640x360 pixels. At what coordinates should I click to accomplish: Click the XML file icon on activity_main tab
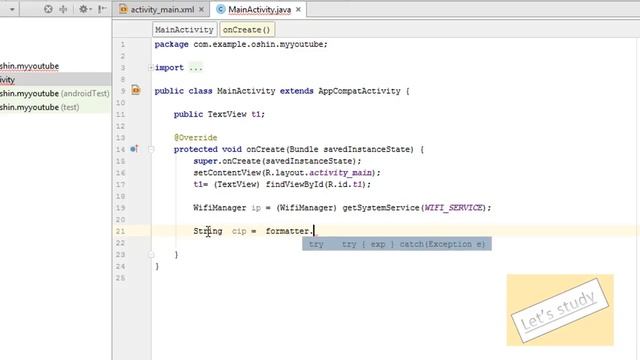(123, 9)
